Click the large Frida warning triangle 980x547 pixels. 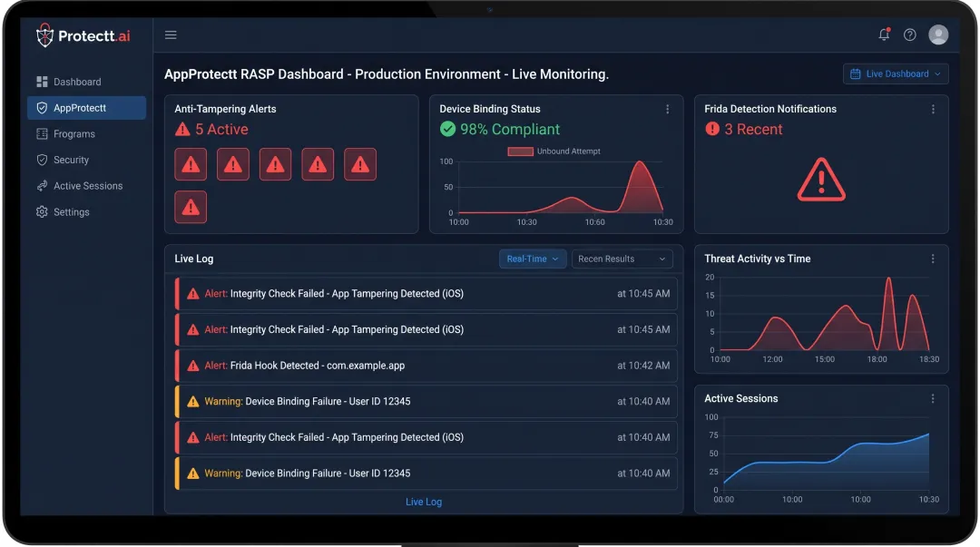(821, 180)
